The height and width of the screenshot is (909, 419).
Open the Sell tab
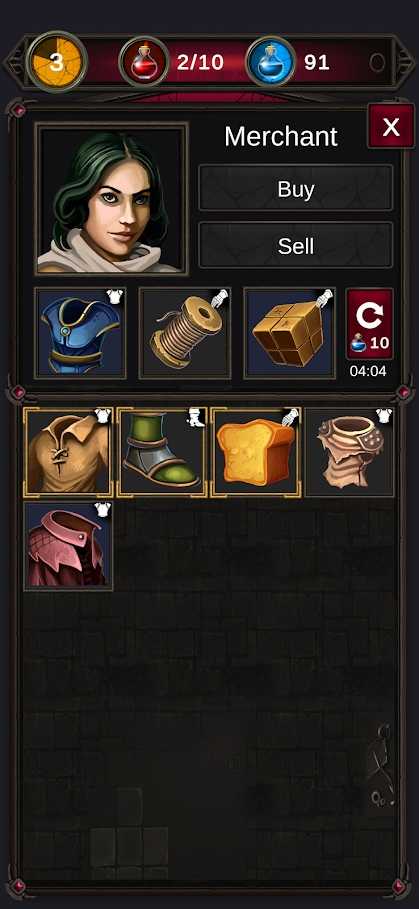(x=296, y=246)
